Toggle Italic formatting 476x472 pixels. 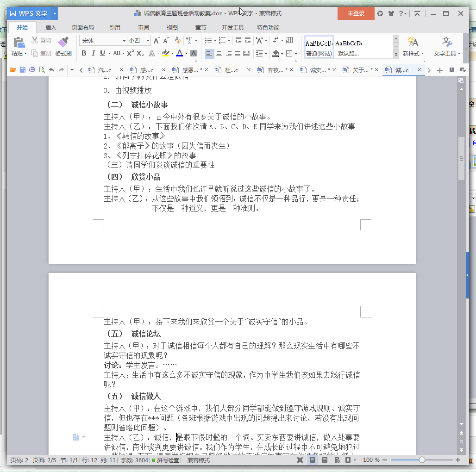(x=93, y=53)
